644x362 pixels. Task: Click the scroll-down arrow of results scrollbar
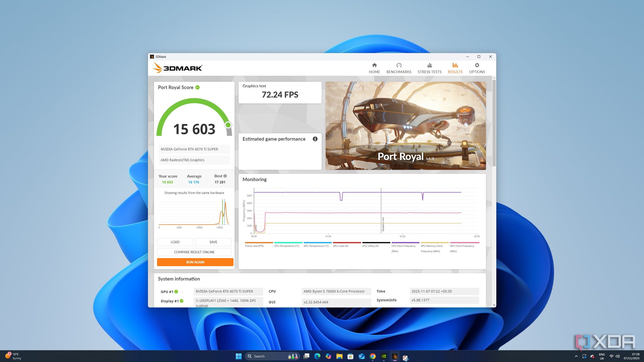point(494,305)
